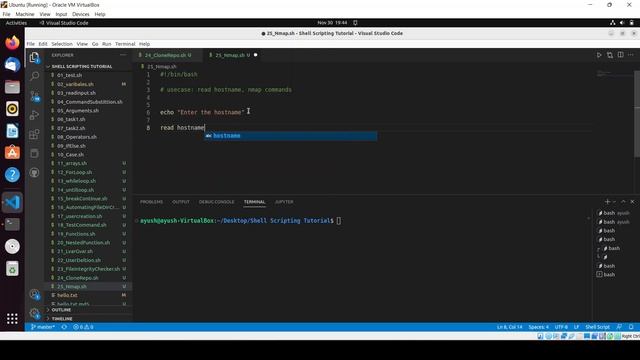Click the split editor icon

click(x=620, y=55)
